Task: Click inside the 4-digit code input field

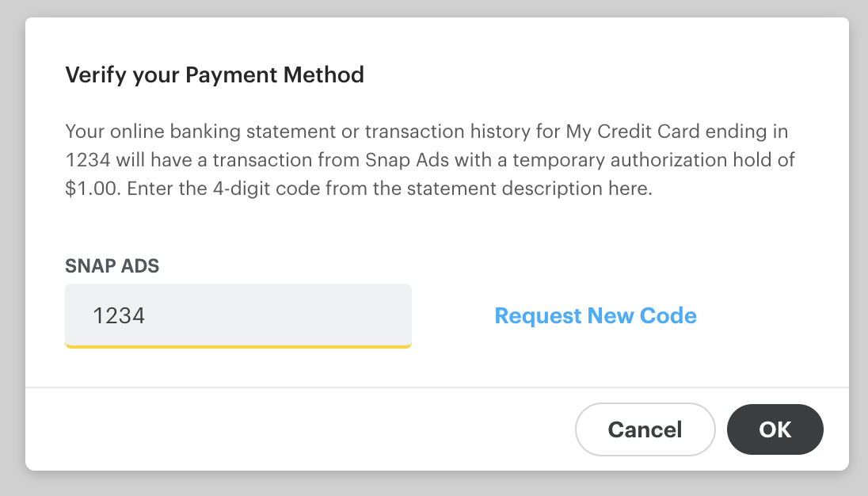Action: click(x=238, y=315)
